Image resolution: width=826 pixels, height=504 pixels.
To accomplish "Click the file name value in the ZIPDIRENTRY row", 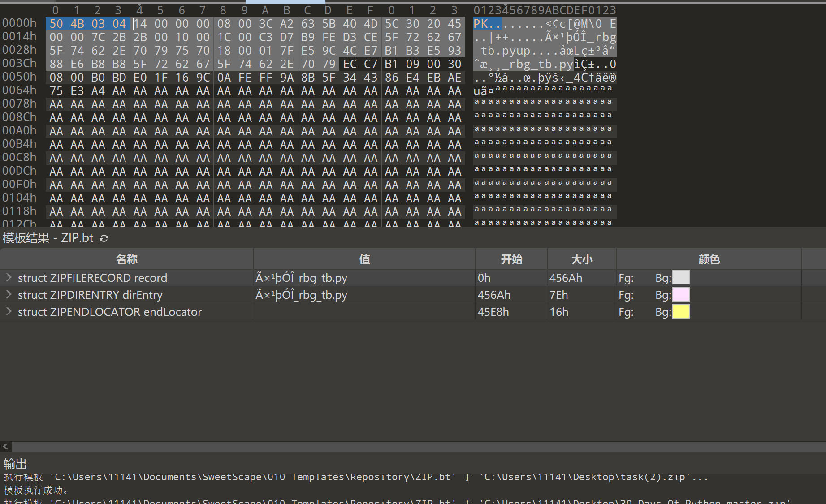I will [x=301, y=295].
